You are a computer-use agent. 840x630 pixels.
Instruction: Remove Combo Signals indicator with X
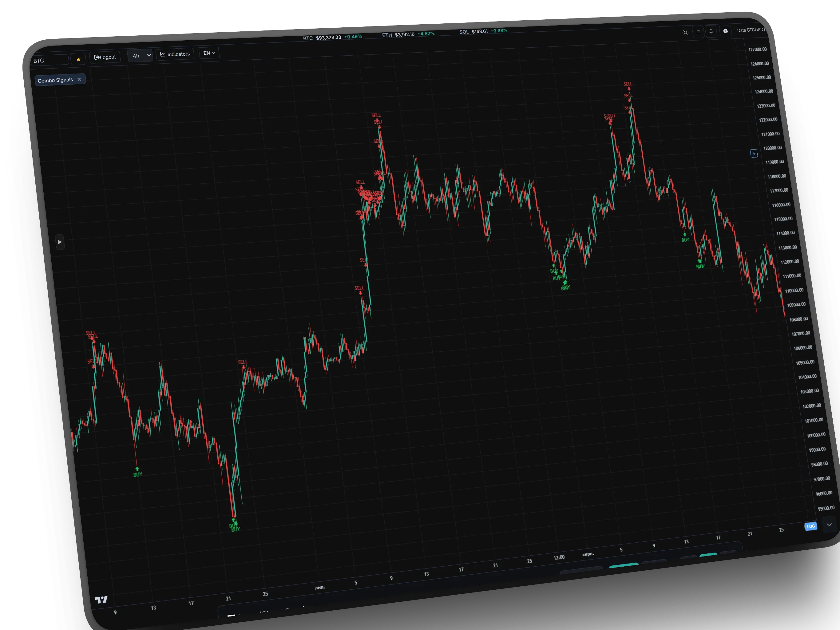point(79,79)
